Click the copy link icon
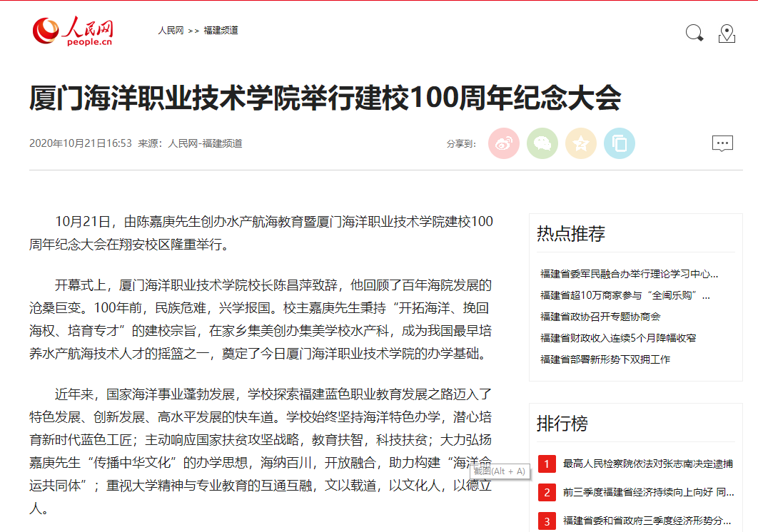 coord(620,144)
